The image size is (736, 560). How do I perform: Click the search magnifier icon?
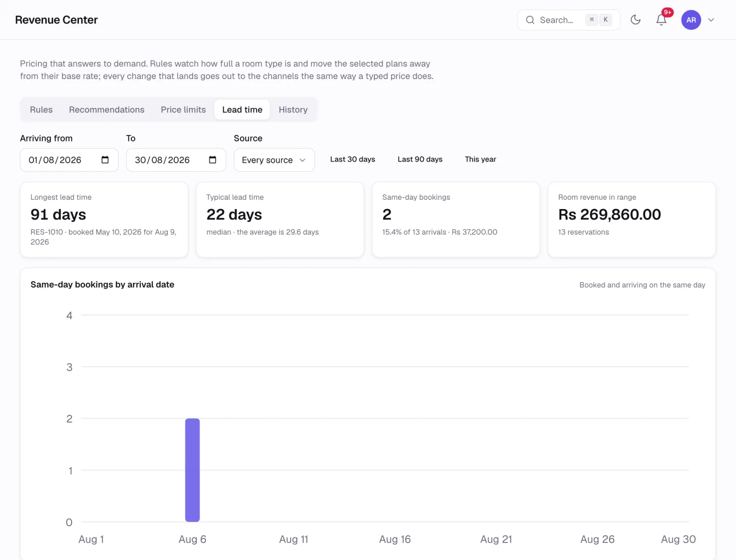pos(530,20)
